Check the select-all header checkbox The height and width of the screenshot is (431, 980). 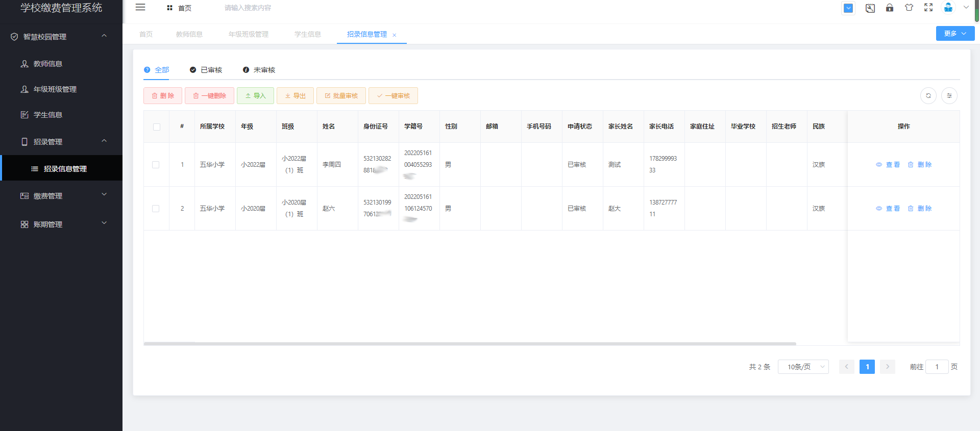[157, 127]
